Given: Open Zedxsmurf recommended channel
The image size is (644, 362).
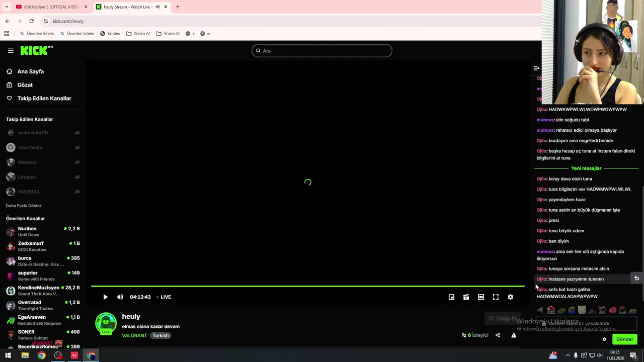Looking at the screenshot, I should pyautogui.click(x=43, y=246).
